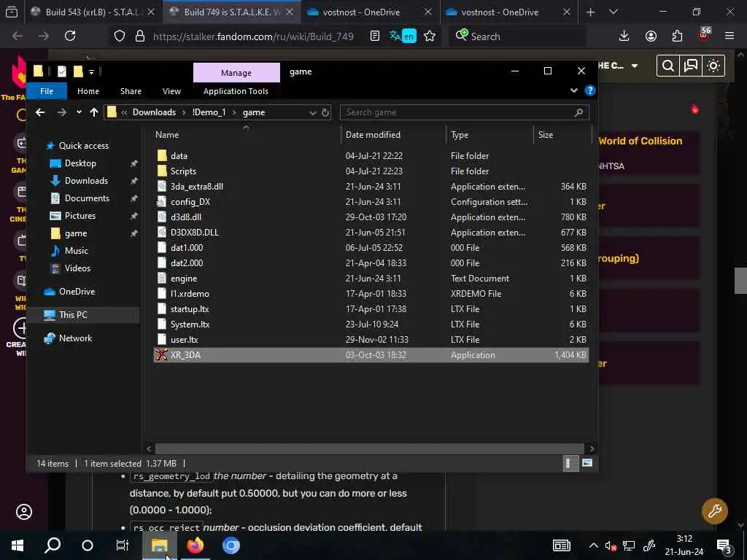Open Firefox from the taskbar

(195, 545)
